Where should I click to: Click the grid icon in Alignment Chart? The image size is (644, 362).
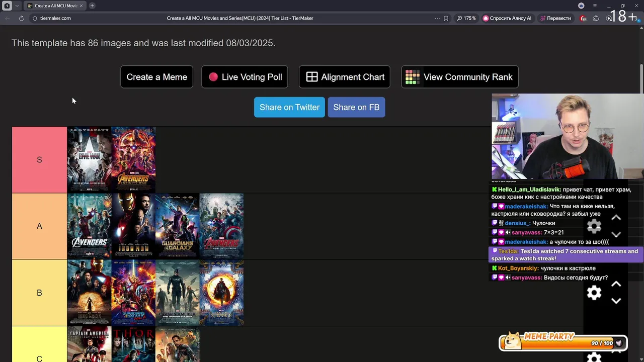click(312, 77)
